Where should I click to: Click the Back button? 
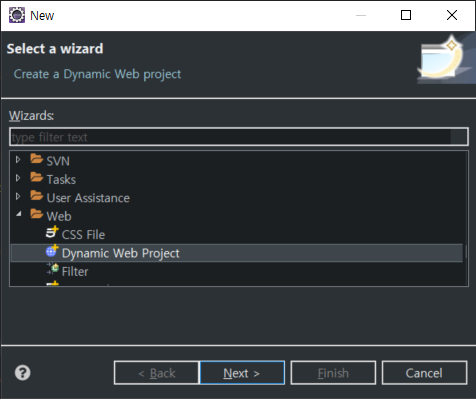(x=157, y=373)
